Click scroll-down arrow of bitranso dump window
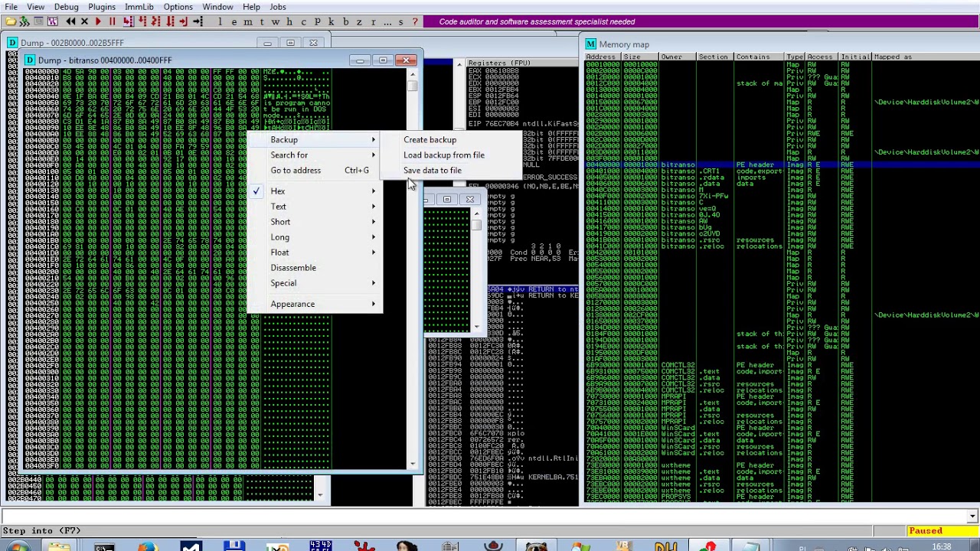Image resolution: width=980 pixels, height=551 pixels. point(413,462)
